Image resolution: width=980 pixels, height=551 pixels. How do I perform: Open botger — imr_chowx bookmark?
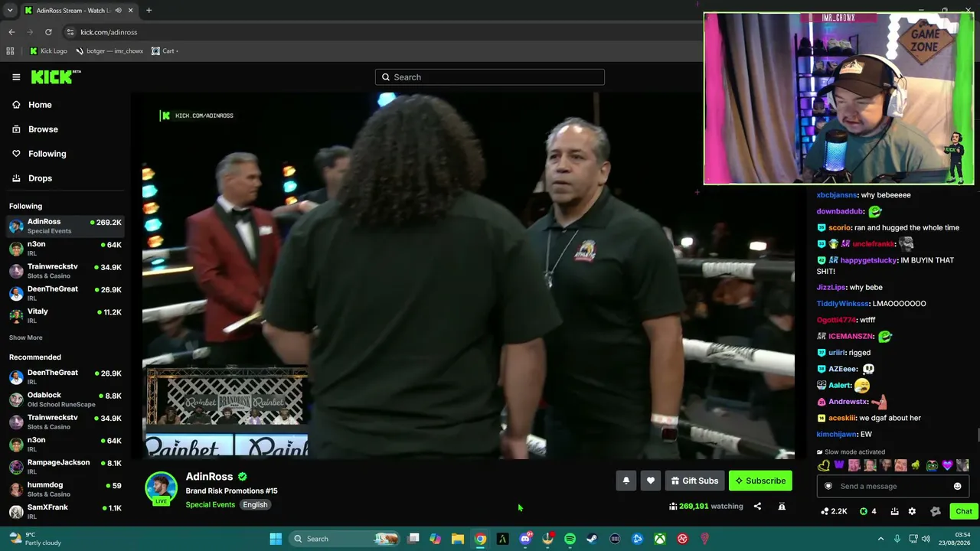tap(109, 51)
